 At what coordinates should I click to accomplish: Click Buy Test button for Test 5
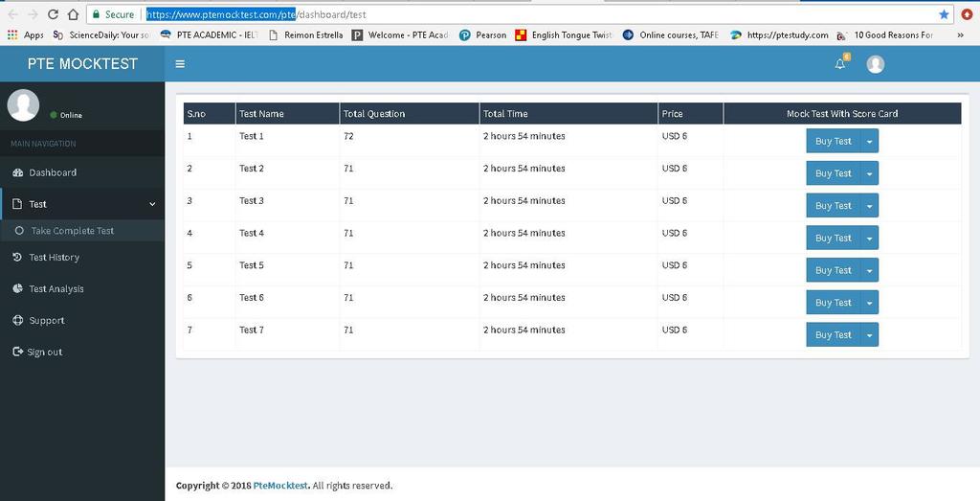tap(833, 270)
